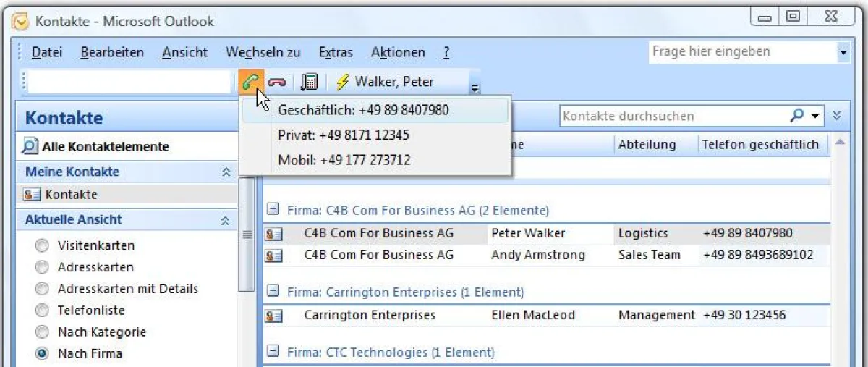868x367 pixels.
Task: Dial the Mobil number +49 177 273712
Action: pyautogui.click(x=375, y=160)
